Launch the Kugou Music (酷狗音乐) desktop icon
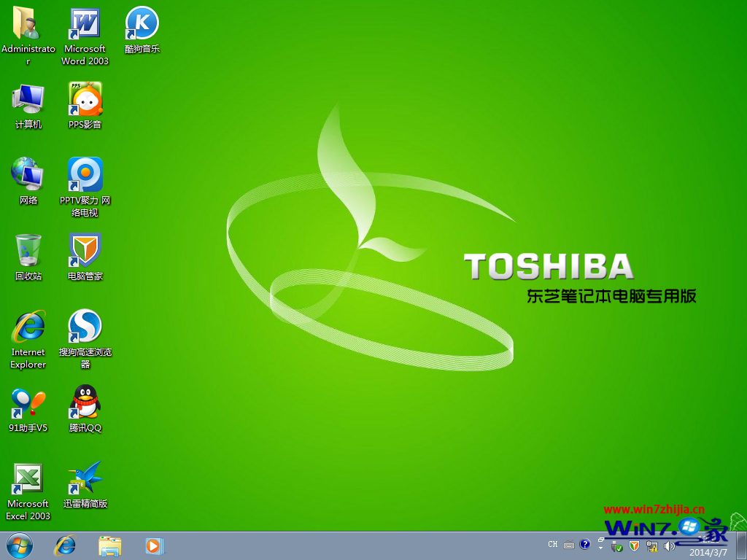Image resolution: width=747 pixels, height=560 pixels. (142, 25)
